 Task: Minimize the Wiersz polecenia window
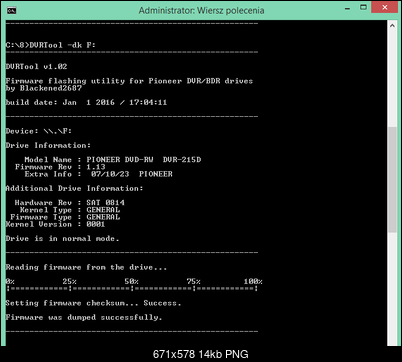coord(347,8)
